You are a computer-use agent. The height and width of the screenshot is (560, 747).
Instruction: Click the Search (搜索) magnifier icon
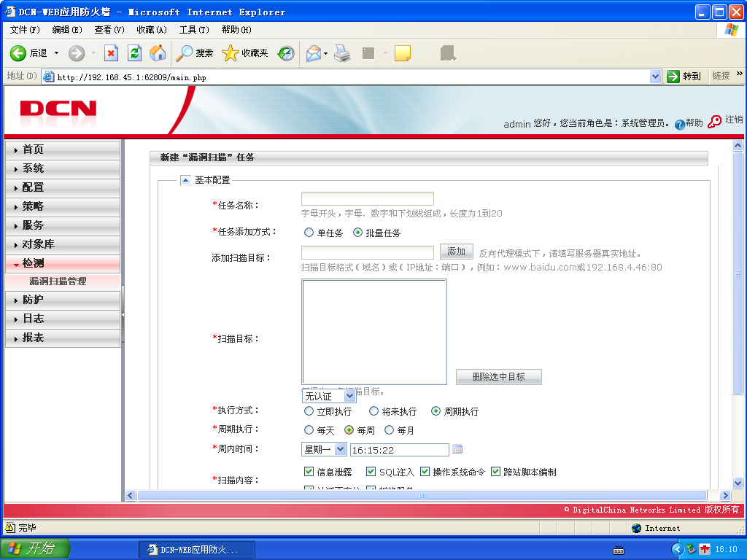pyautogui.click(x=184, y=52)
